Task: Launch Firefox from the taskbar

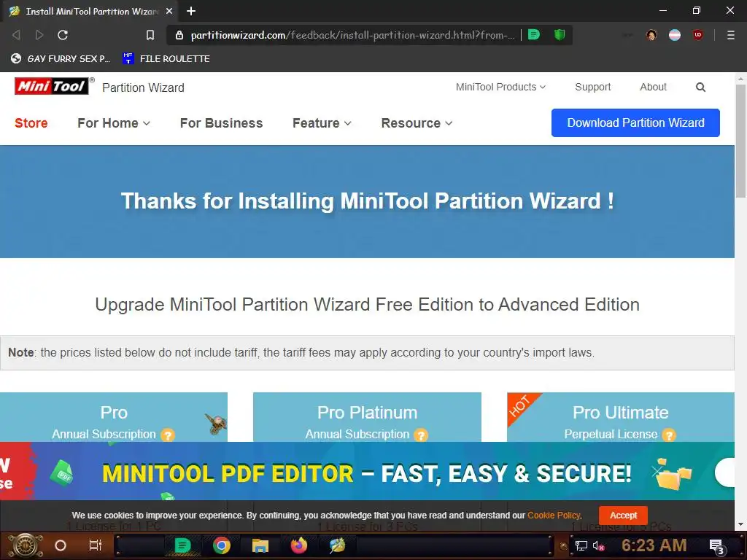Action: 298,545
